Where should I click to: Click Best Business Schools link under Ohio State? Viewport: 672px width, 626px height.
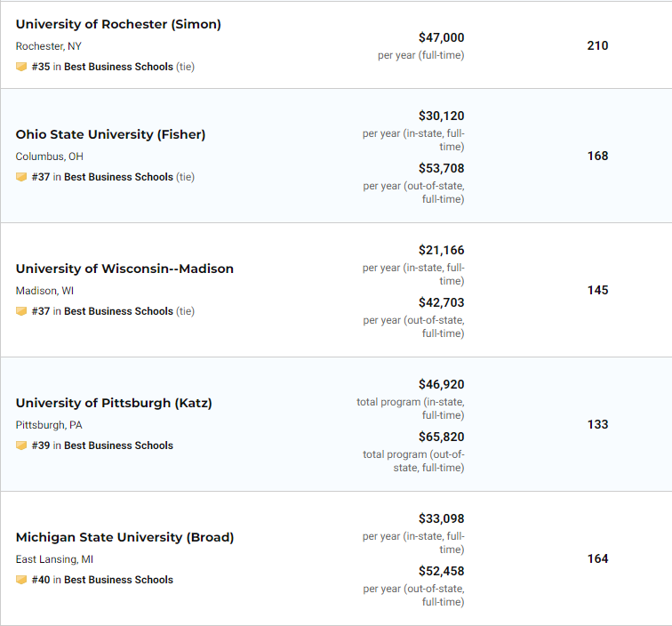point(118,177)
